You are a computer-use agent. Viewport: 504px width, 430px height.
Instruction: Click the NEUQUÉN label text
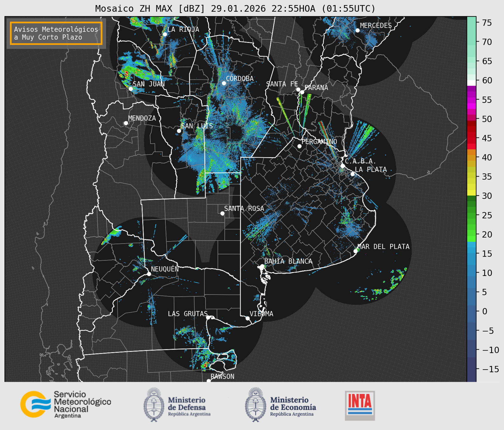[x=165, y=269]
